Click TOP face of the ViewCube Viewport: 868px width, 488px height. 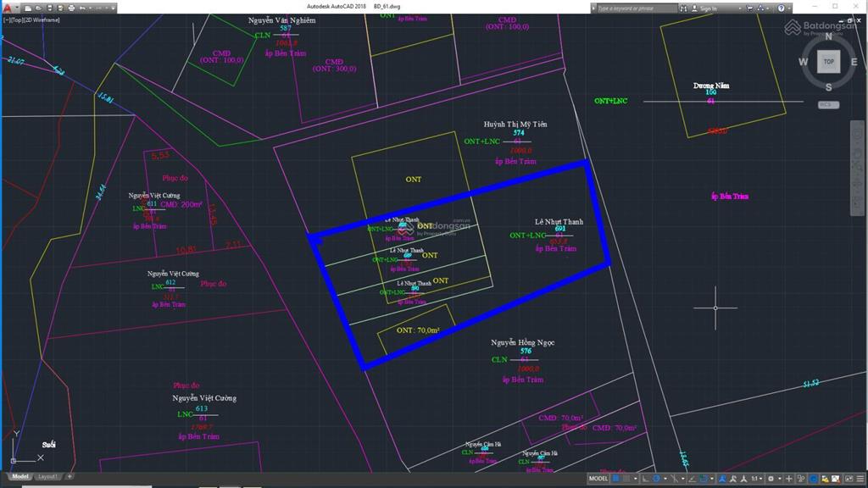point(828,62)
